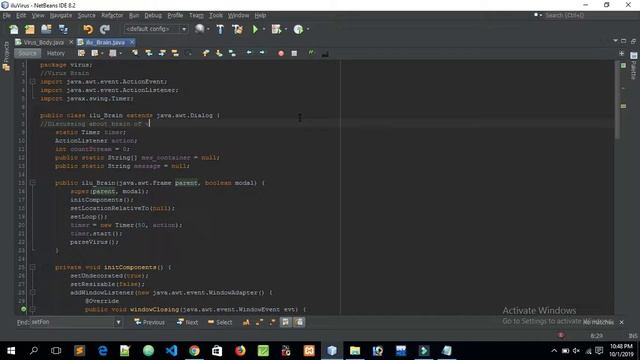Click the Shift Line Right icon

(262, 53)
